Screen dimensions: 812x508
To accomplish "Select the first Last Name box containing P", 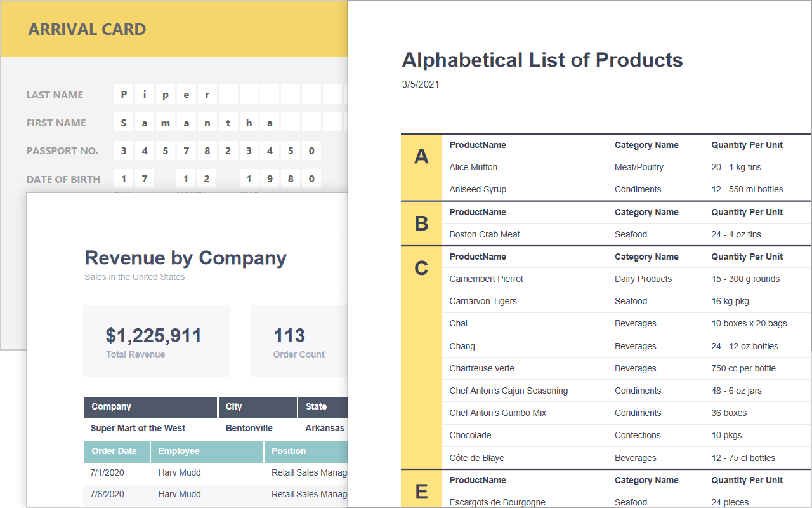I will pyautogui.click(x=124, y=95).
